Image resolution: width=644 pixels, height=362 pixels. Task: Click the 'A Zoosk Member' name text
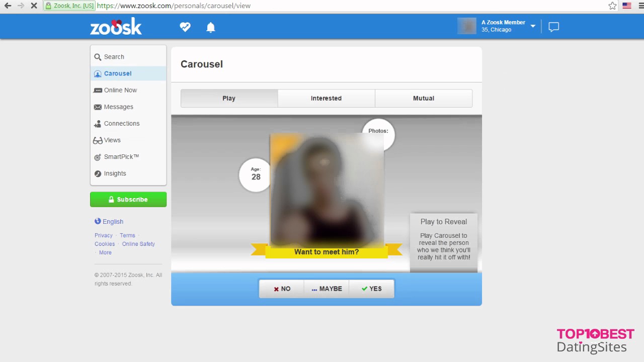(x=503, y=22)
